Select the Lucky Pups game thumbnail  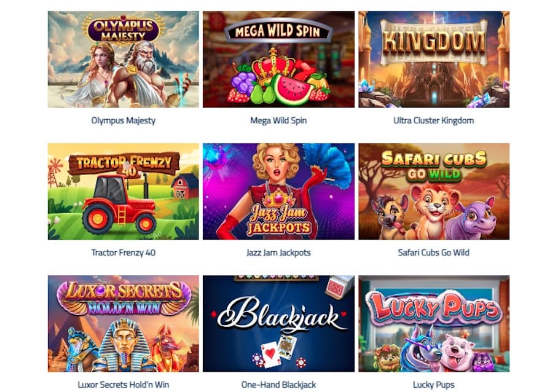point(434,324)
